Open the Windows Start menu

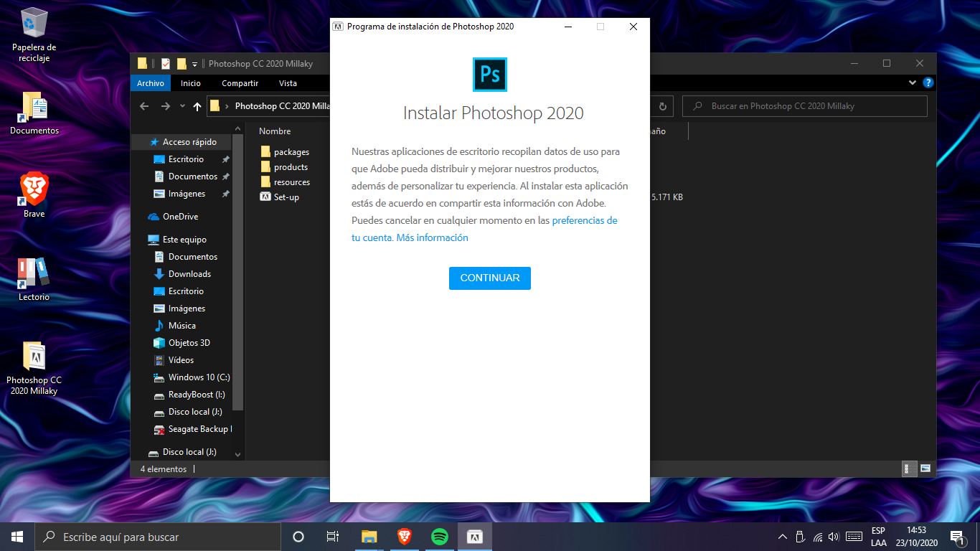(x=17, y=537)
